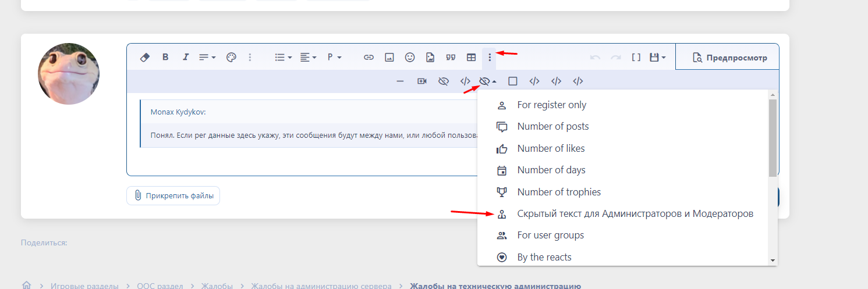Screen dimensions: 868x289
Task: Toggle italic text formatting
Action: (186, 58)
